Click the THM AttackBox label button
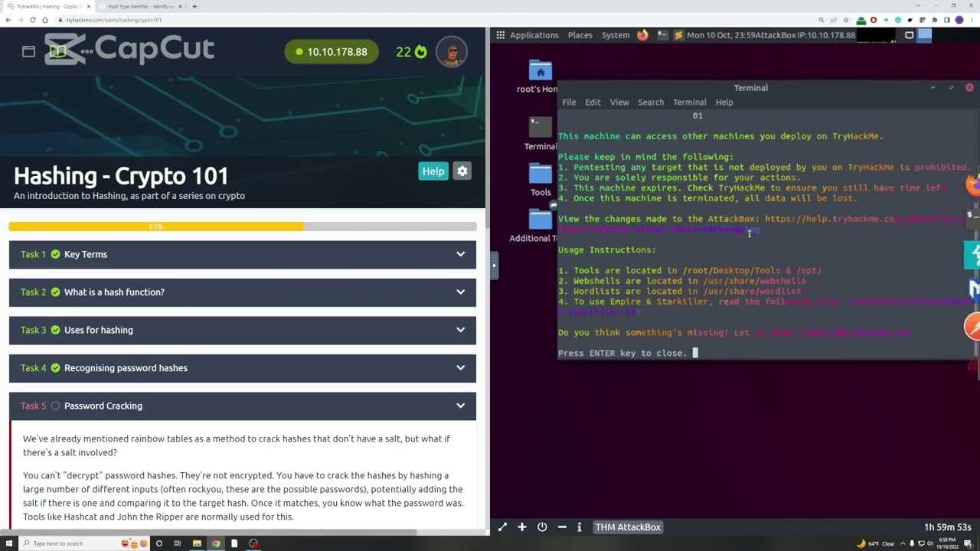980x551 pixels. (x=628, y=527)
